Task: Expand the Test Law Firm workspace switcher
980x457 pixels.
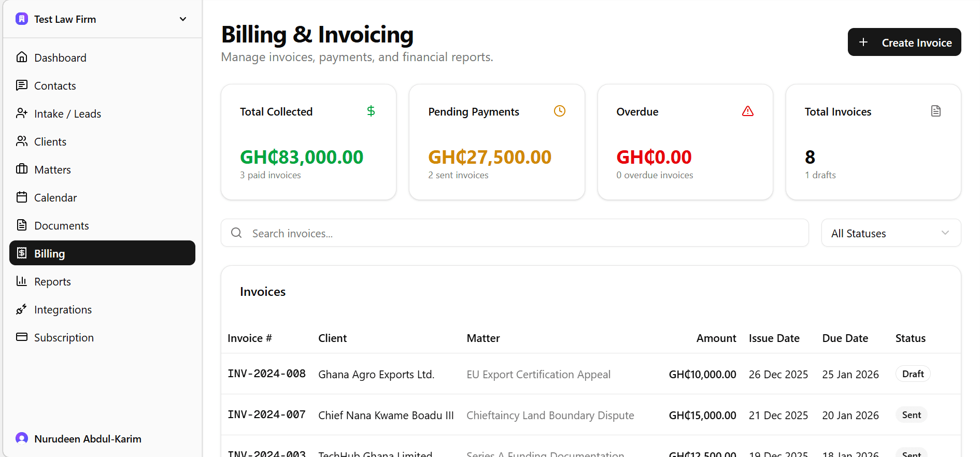Action: [x=182, y=19]
